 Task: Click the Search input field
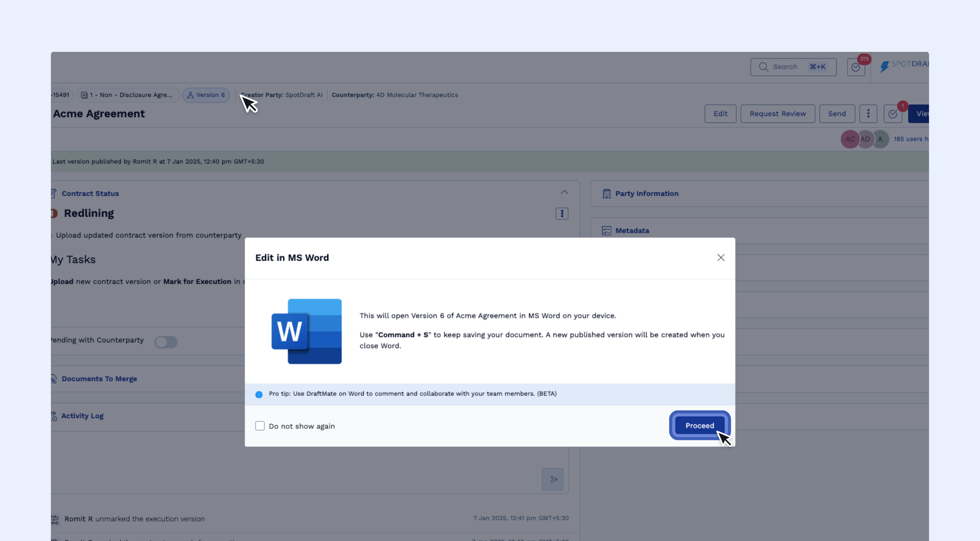tap(793, 67)
